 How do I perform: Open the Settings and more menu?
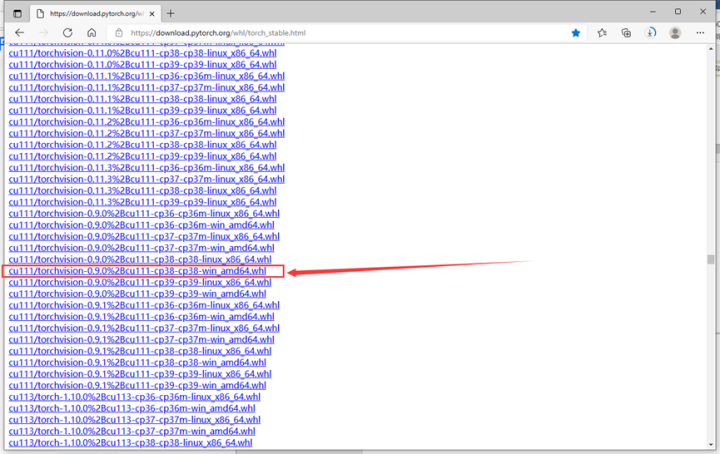(x=700, y=33)
